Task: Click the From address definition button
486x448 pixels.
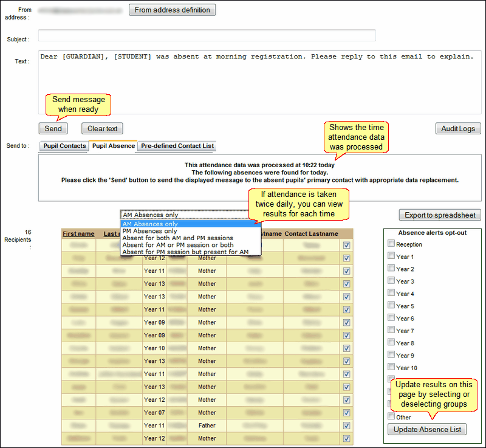Action: [x=172, y=10]
